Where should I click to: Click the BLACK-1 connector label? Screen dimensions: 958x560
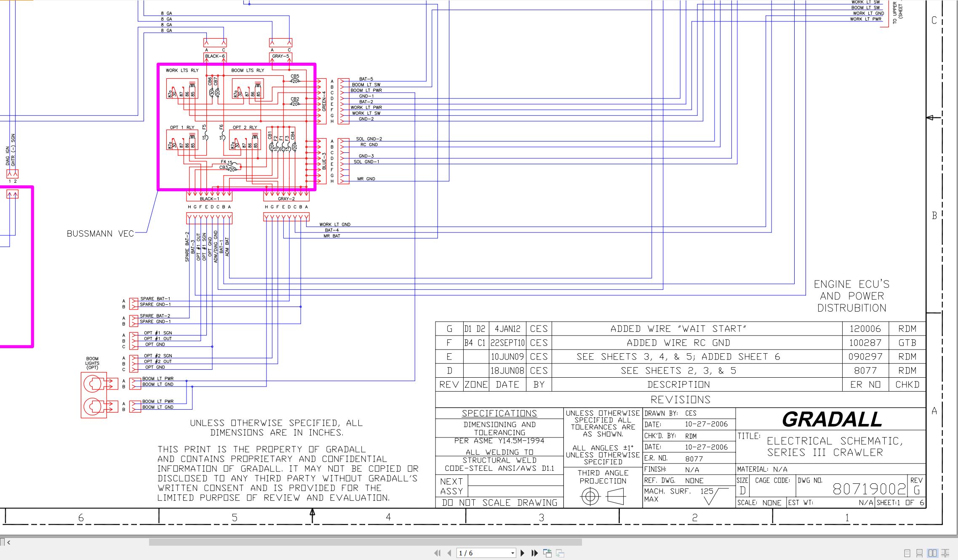point(209,199)
